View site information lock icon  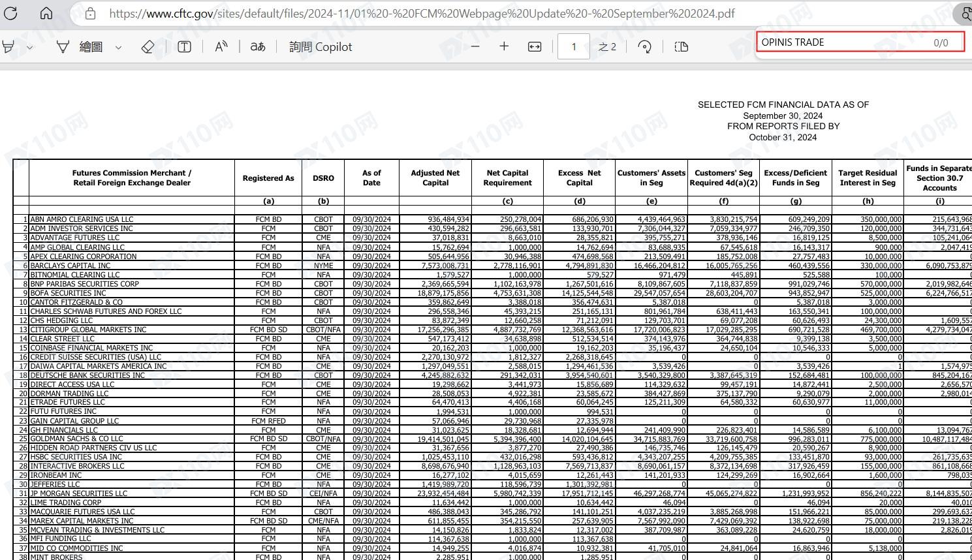click(91, 13)
